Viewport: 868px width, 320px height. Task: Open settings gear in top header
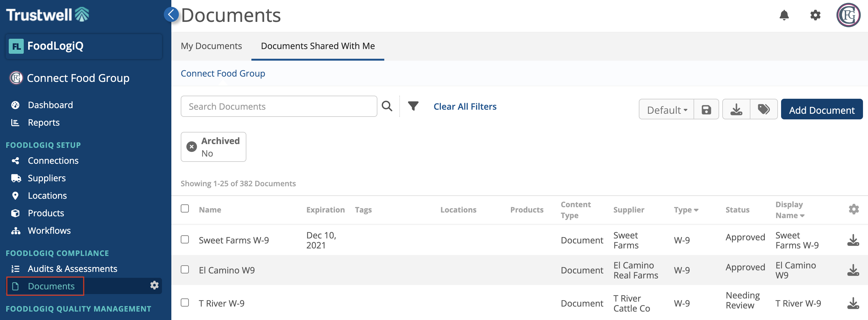click(815, 15)
